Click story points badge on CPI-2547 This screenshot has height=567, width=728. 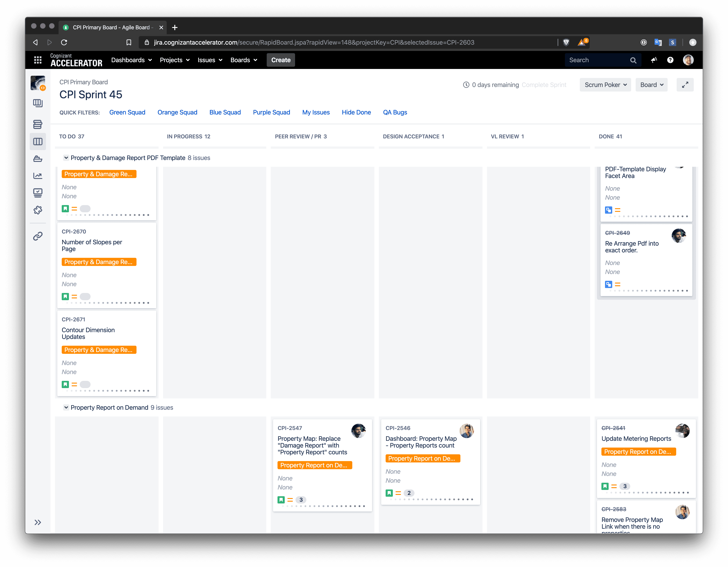point(301,500)
